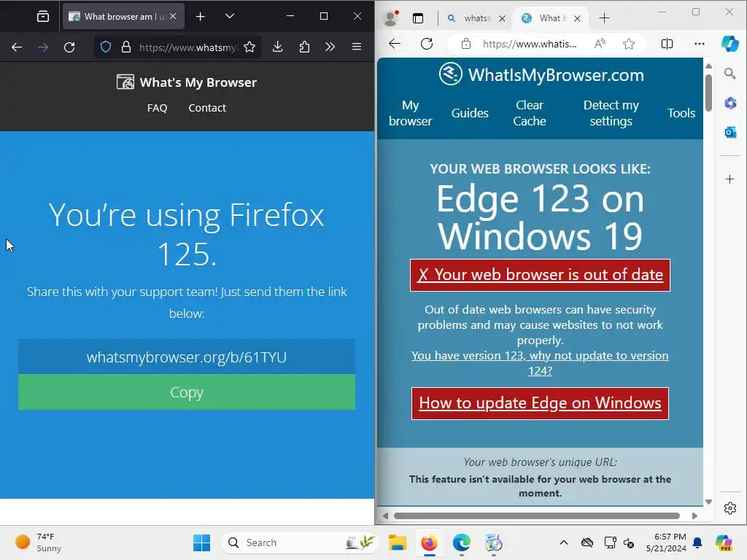Click the WhatIsMyBrowser.com logo
Image resolution: width=747 pixels, height=560 pixels.
541,75
